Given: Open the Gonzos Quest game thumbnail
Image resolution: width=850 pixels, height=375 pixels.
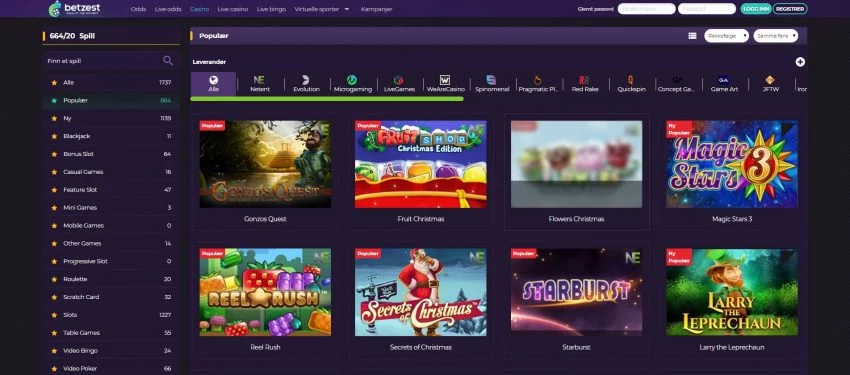Looking at the screenshot, I should [x=265, y=164].
